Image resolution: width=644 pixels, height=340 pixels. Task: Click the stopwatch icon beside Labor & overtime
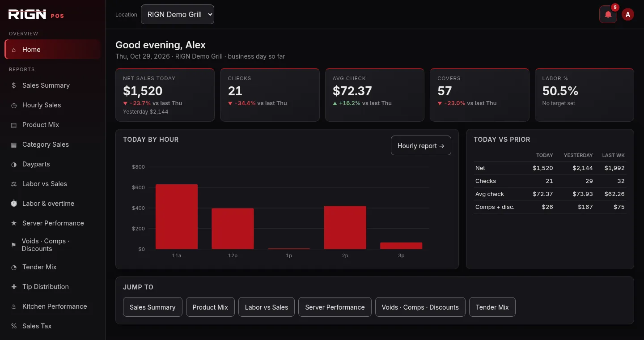(x=14, y=204)
